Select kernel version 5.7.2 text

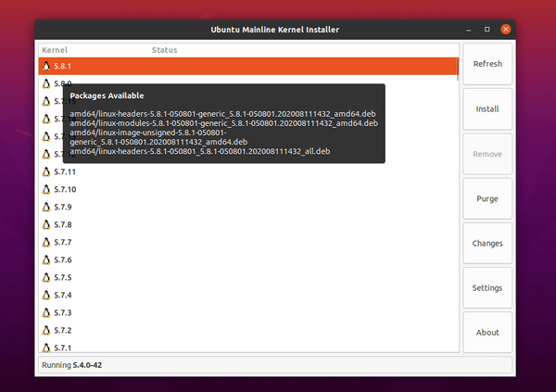coord(63,330)
